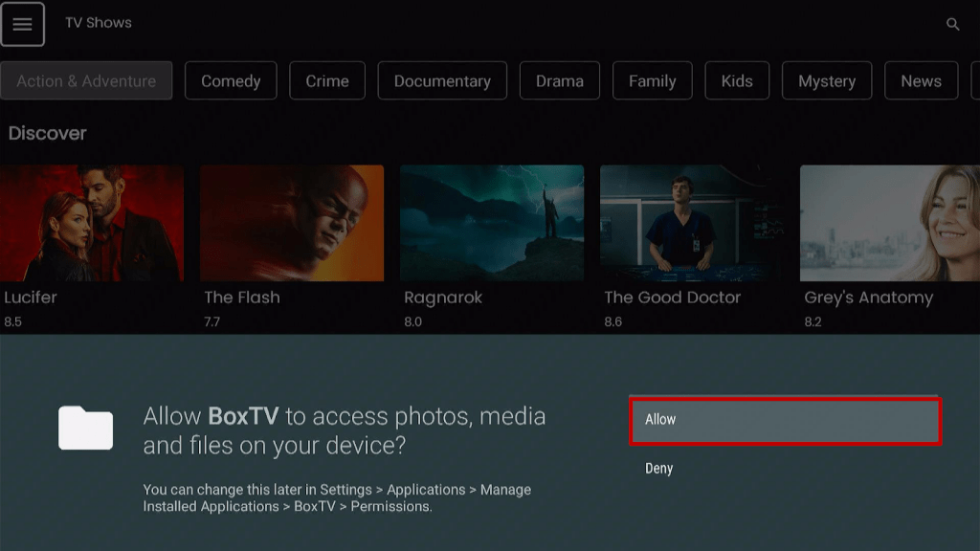Click the folder icon in the permission dialog

85,428
